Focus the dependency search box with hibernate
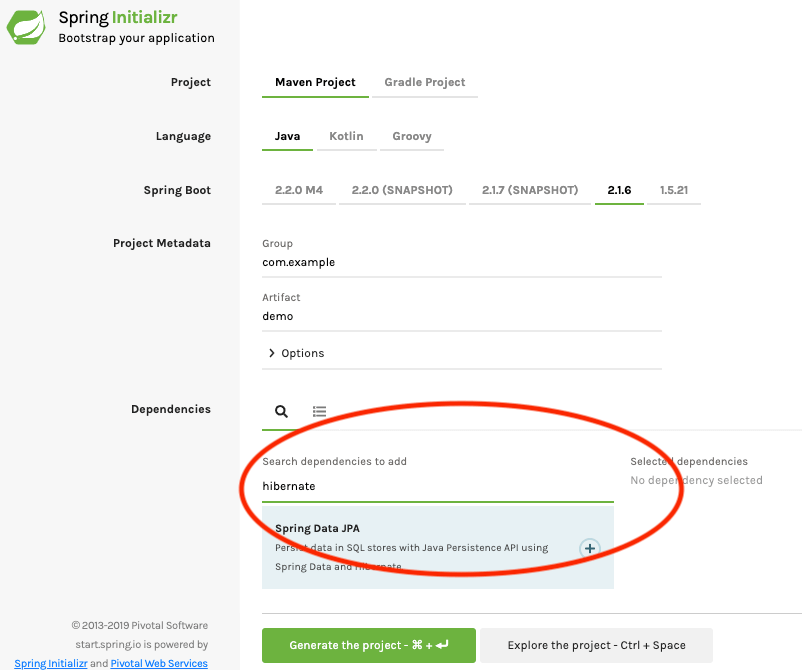 coord(438,486)
